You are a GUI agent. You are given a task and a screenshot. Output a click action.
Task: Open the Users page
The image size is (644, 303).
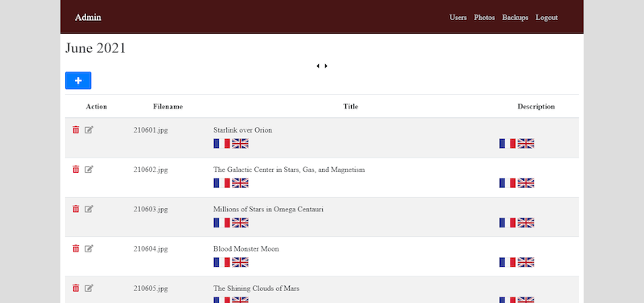pyautogui.click(x=458, y=18)
